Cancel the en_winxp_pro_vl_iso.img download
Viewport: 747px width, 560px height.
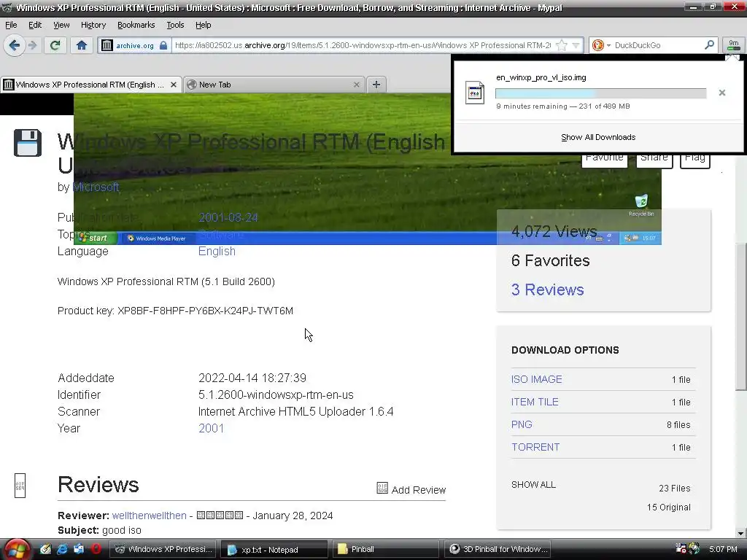722,93
